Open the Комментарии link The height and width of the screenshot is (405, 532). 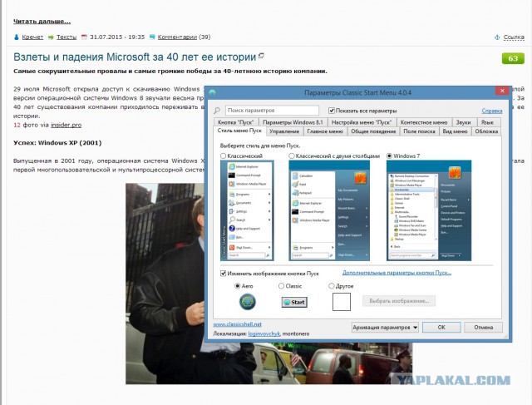(x=177, y=37)
